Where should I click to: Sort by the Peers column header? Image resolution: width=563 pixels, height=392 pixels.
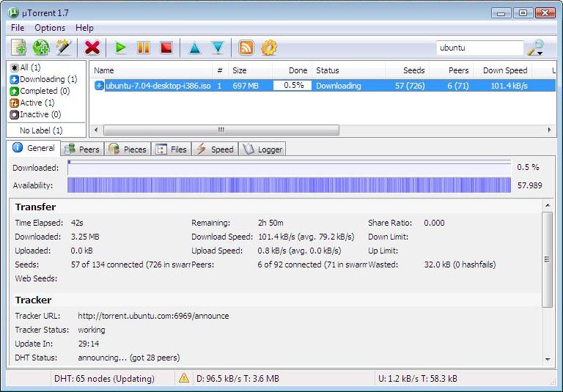452,70
